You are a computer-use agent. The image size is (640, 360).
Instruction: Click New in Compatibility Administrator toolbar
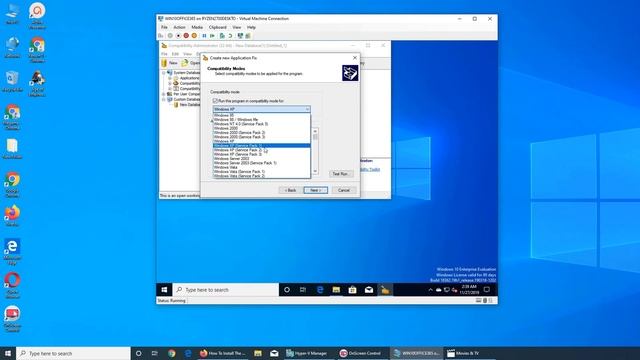point(170,63)
